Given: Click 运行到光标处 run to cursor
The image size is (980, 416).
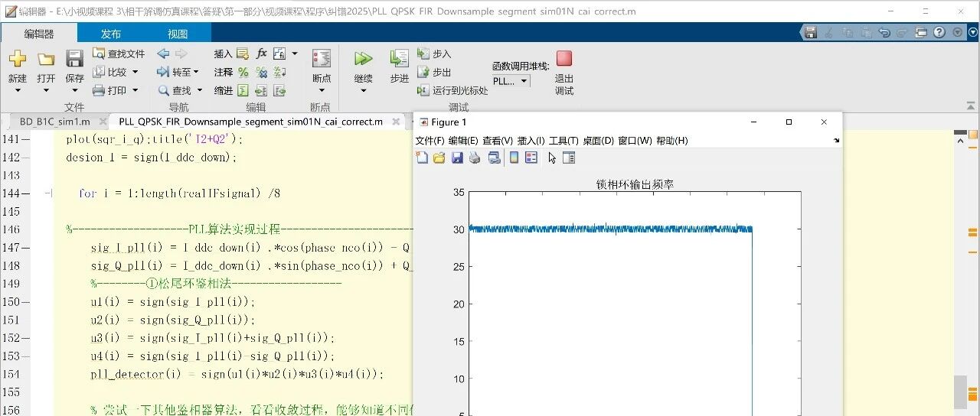Looking at the screenshot, I should tap(452, 90).
